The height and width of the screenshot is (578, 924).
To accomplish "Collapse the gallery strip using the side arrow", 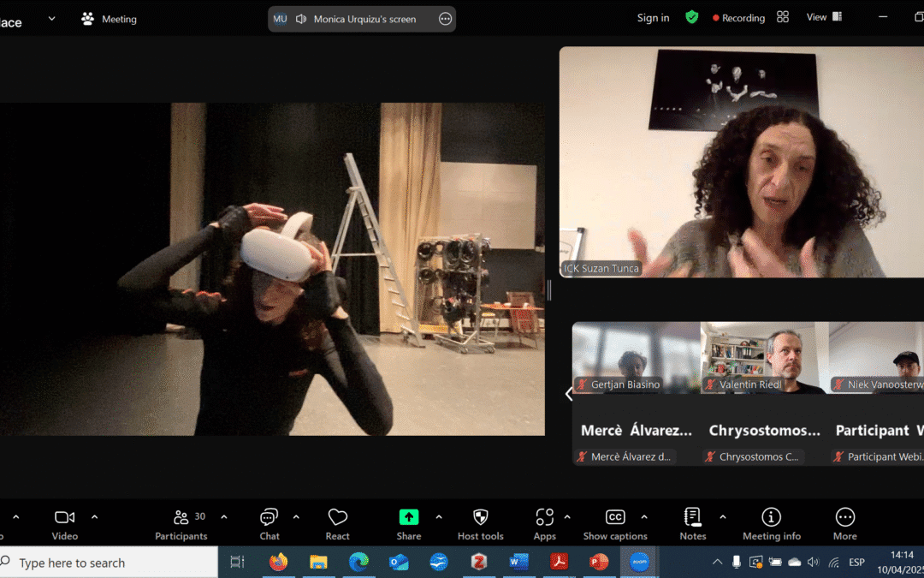I will 569,394.
